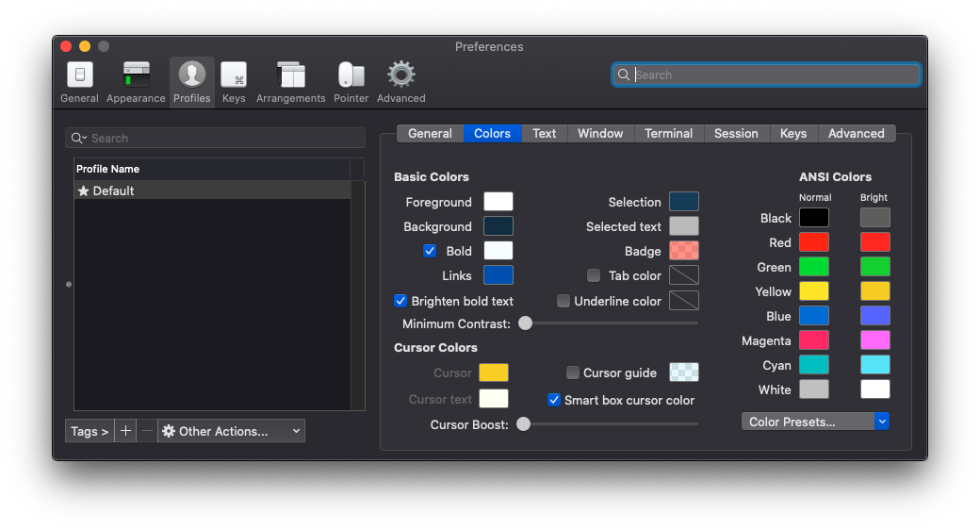Click the minus button to remove profile

tap(147, 431)
